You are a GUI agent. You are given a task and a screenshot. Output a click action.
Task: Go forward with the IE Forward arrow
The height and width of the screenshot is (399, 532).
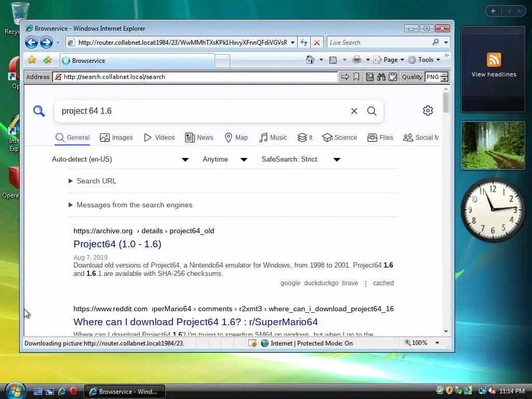tap(46, 43)
